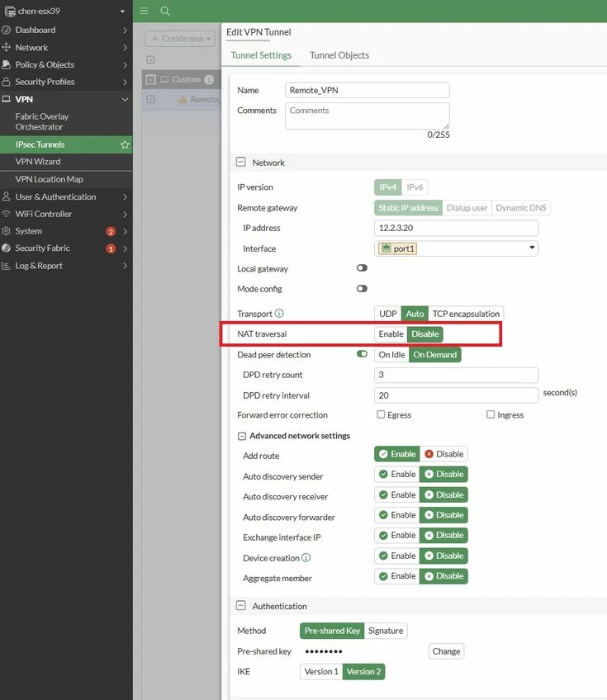Image resolution: width=607 pixels, height=700 pixels.
Task: Collapse the Authentication section
Action: 241,606
